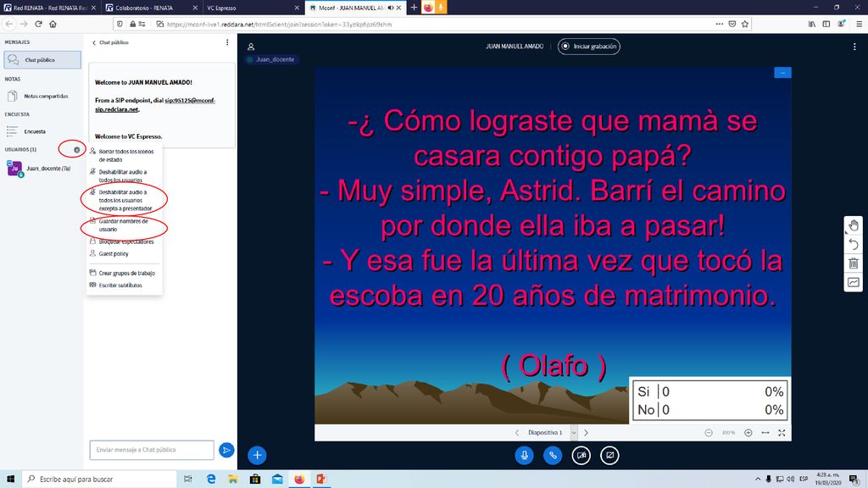Close public chat with back arrow
The width and height of the screenshot is (868, 488).
click(x=94, y=42)
